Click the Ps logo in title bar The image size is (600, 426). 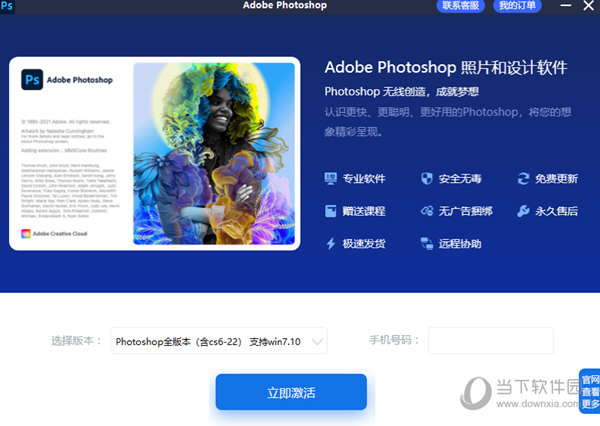[7, 6]
